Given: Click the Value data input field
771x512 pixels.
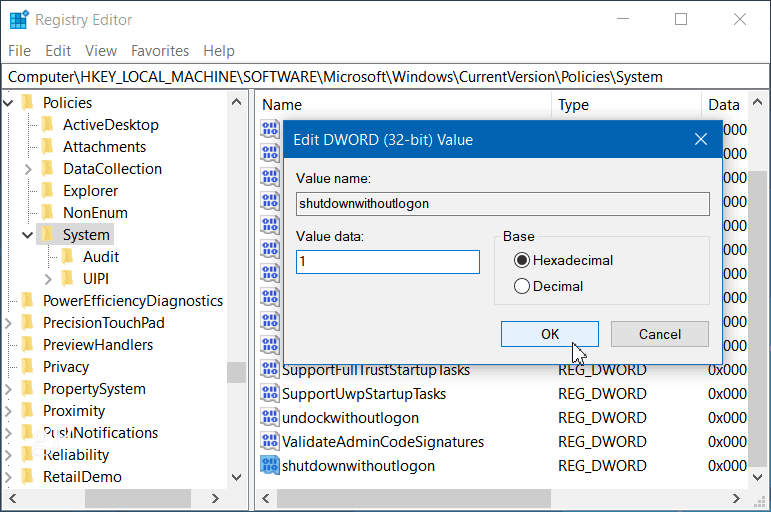Looking at the screenshot, I should click(x=387, y=262).
